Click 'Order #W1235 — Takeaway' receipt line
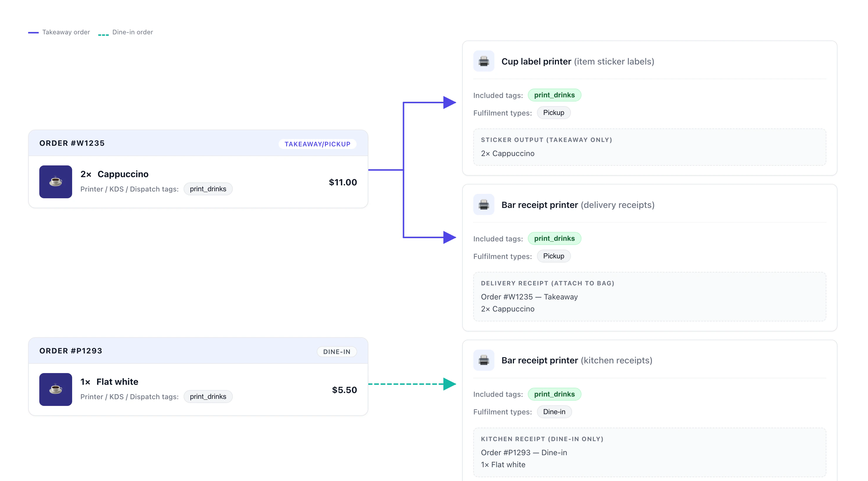The image size is (868, 481). coord(529,297)
